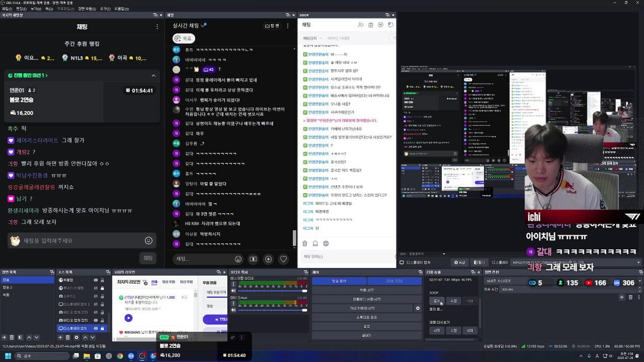Show the selected 디스플레이 캡쳐 source eye icon
Viewport: 644px width, 362px height.
click(96, 328)
